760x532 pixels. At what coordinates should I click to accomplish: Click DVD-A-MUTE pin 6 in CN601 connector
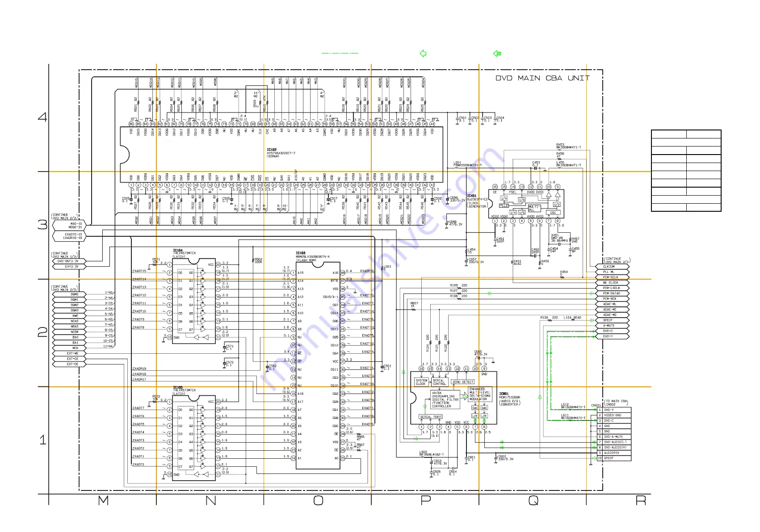pos(614,437)
